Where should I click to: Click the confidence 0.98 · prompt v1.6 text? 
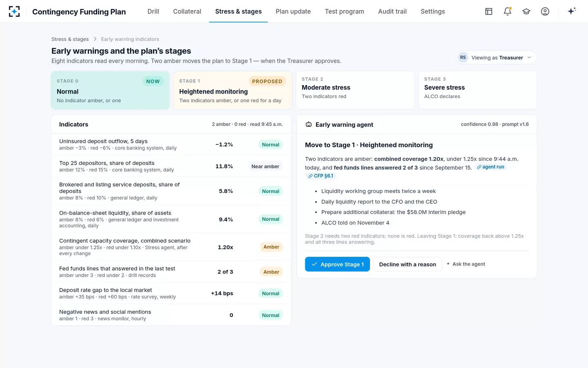pos(495,124)
